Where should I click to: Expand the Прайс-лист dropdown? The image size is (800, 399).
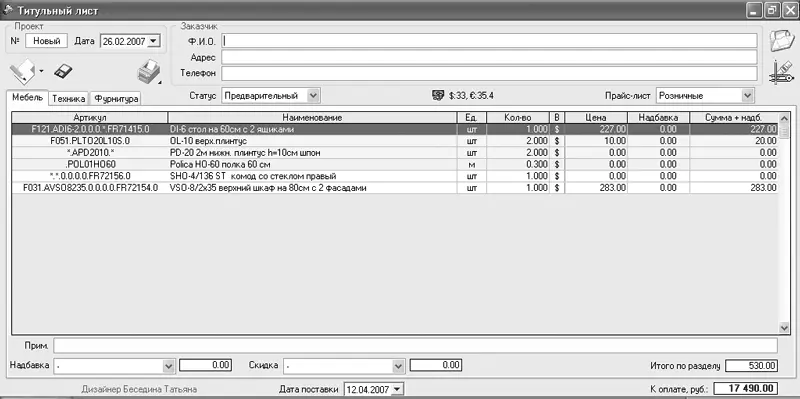[x=747, y=95]
